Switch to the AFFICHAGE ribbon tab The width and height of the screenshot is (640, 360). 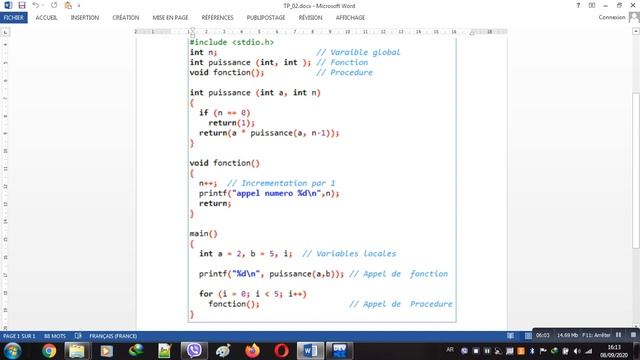click(350, 18)
